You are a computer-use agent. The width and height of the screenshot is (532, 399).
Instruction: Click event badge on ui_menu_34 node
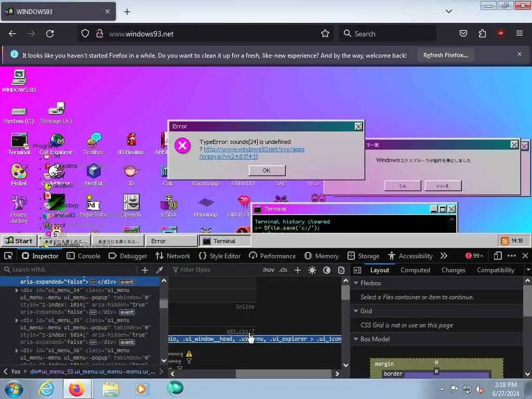pyautogui.click(x=127, y=312)
